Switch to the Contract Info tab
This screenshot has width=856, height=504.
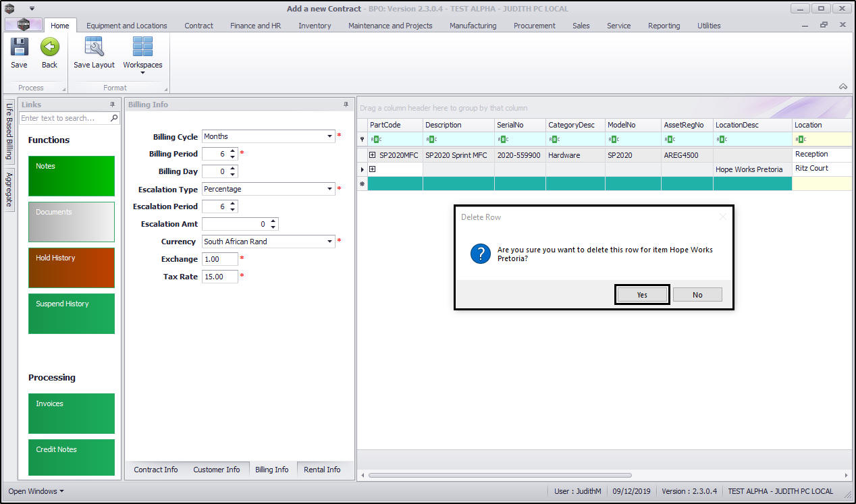point(156,470)
